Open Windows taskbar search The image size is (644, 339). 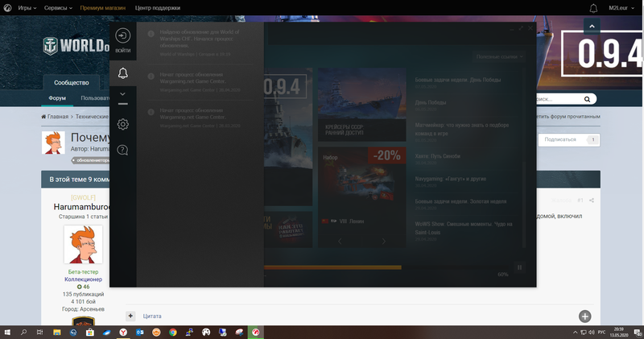coord(23,333)
